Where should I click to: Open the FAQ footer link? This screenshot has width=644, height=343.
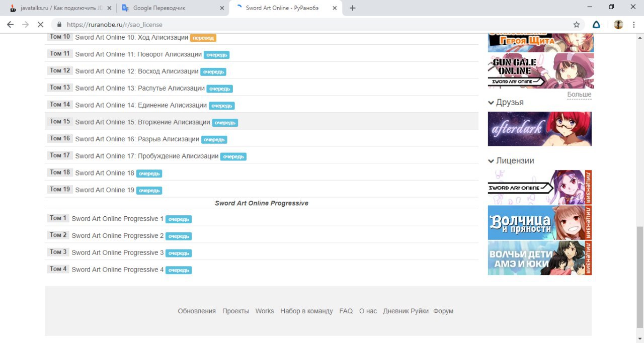point(346,311)
